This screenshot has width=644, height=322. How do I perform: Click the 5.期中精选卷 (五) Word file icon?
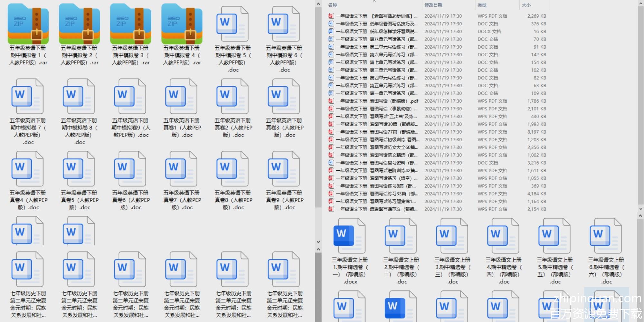click(554, 236)
